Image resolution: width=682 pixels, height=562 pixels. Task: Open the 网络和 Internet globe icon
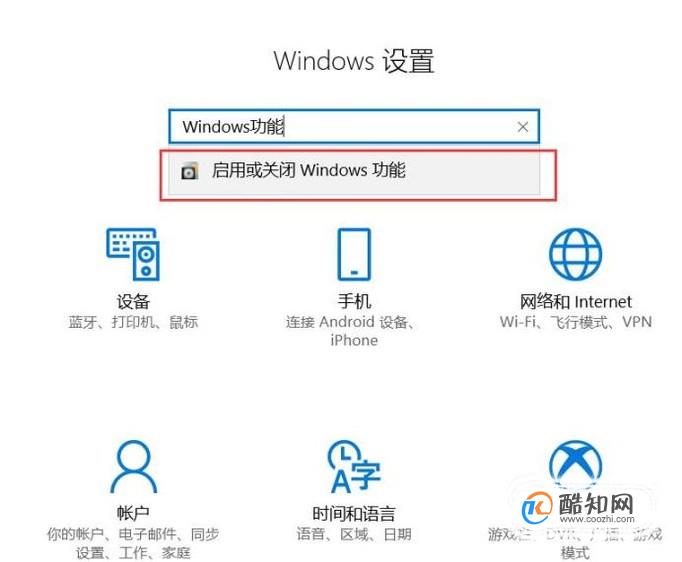point(575,254)
